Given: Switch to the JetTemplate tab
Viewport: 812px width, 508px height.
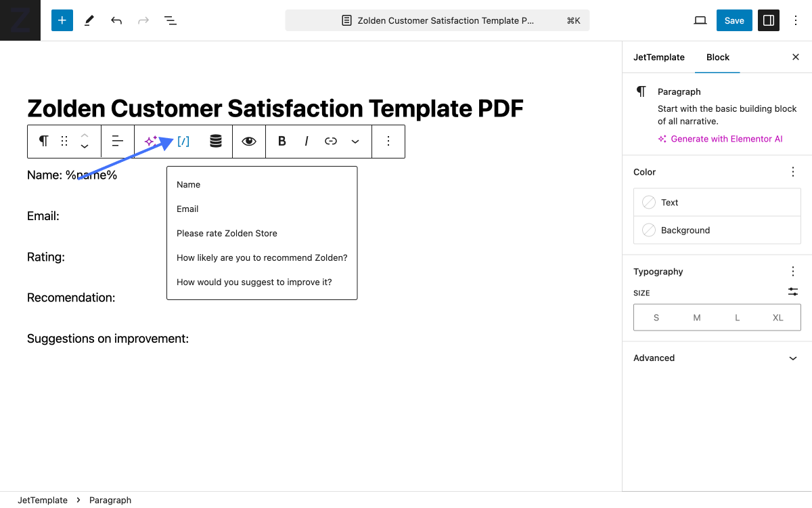Looking at the screenshot, I should [658, 57].
